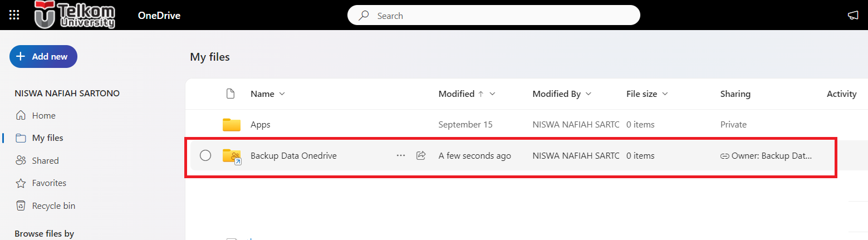The image size is (868, 240).
Task: Click the Telkom University logo
Action: pos(75,14)
